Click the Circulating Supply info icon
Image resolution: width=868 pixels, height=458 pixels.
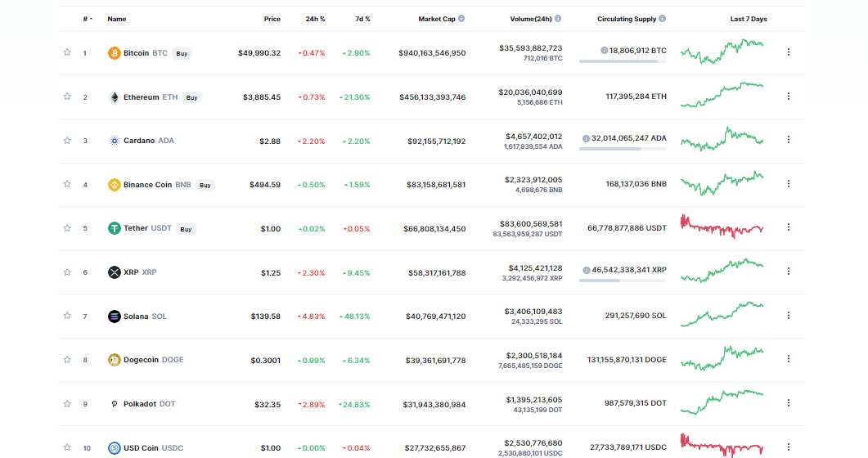coord(662,19)
